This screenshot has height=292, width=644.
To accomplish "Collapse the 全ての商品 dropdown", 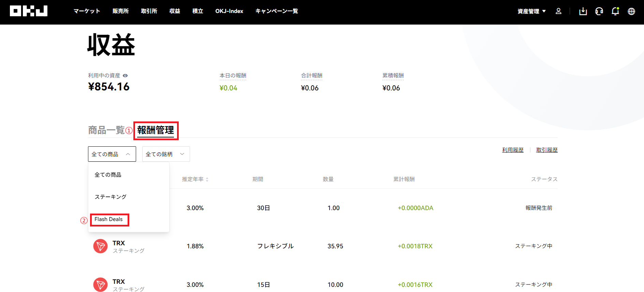I will [112, 154].
